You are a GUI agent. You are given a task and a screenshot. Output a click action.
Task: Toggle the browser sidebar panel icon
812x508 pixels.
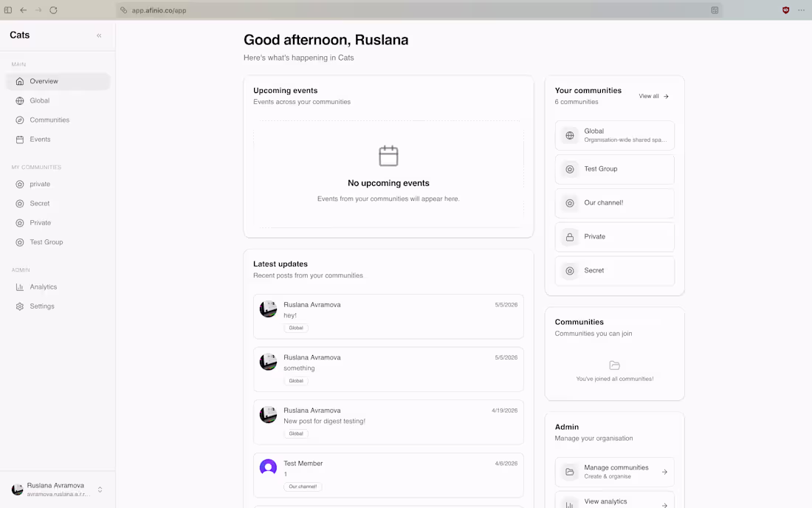pyautogui.click(x=8, y=10)
